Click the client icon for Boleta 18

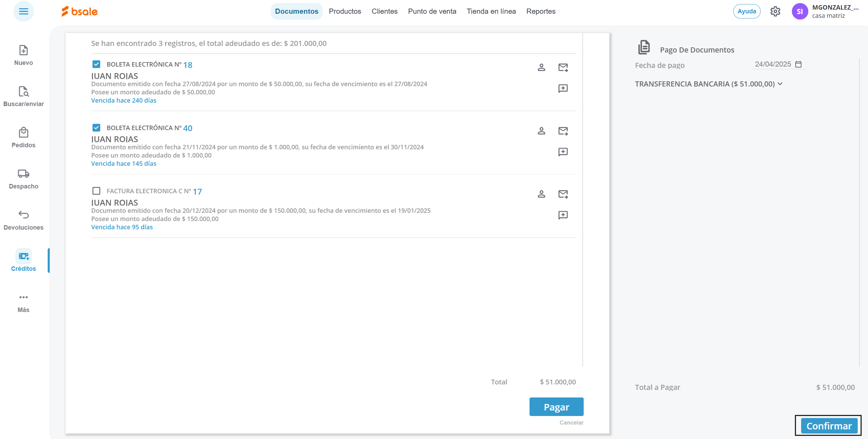tap(541, 67)
